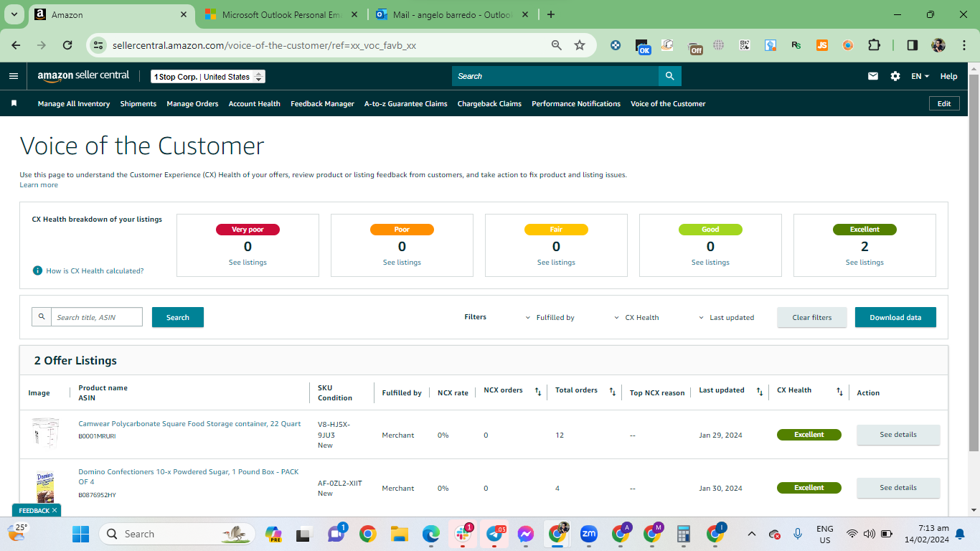
Task: Go back to the previous page
Action: (x=16, y=45)
